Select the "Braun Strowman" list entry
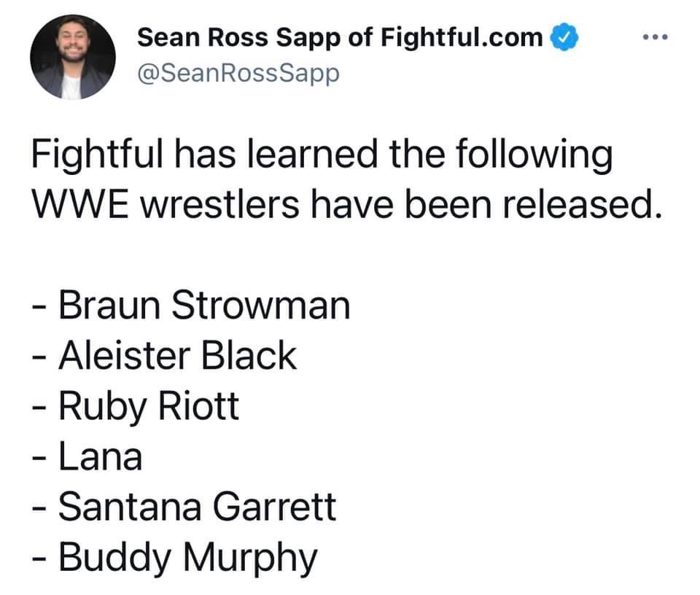The width and height of the screenshot is (700, 595). point(204,306)
